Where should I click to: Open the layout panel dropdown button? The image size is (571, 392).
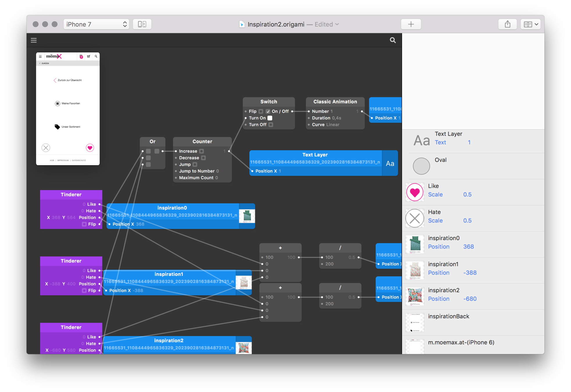[x=531, y=24]
